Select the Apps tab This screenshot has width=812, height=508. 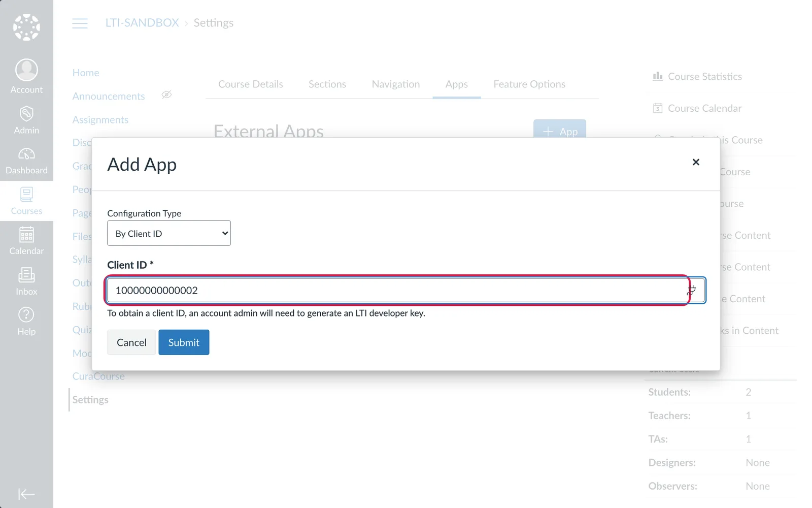(x=457, y=84)
